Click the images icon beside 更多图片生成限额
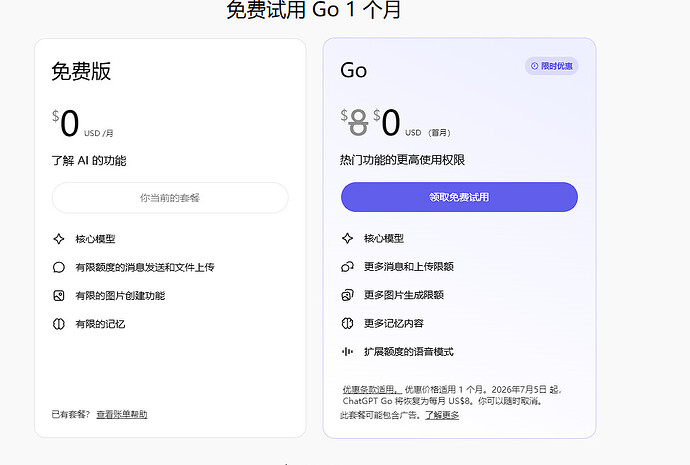 tap(347, 295)
